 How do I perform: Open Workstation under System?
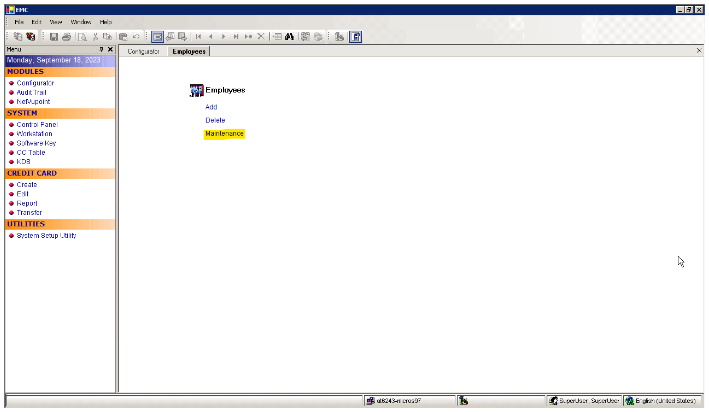(34, 134)
